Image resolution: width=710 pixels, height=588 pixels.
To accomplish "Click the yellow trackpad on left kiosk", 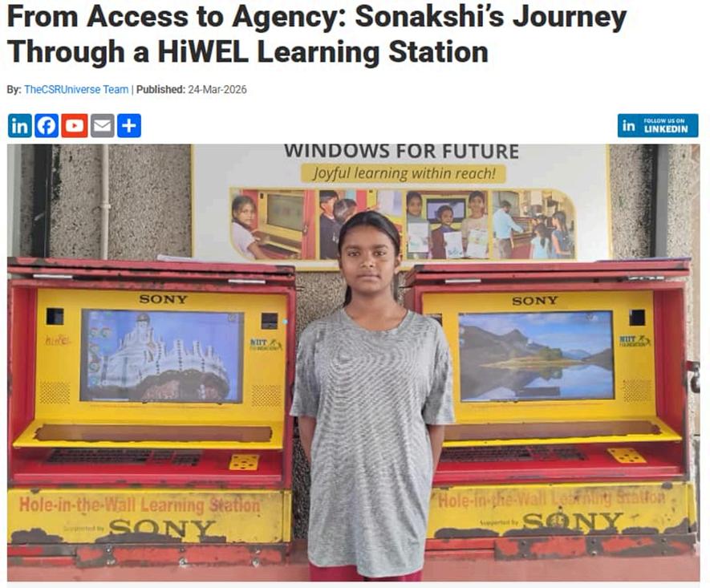I will click(244, 462).
